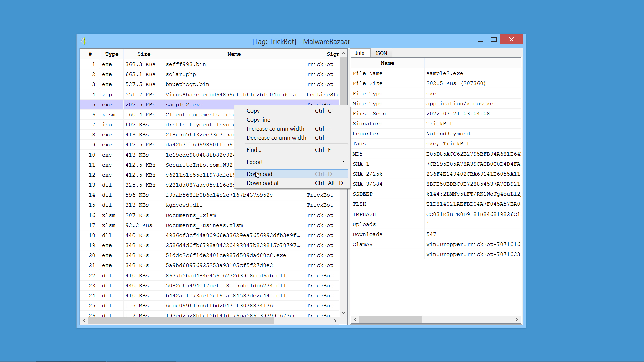Screen dimensions: 644x362
Task: Choose Download all from the context menu
Action: tap(291, 183)
